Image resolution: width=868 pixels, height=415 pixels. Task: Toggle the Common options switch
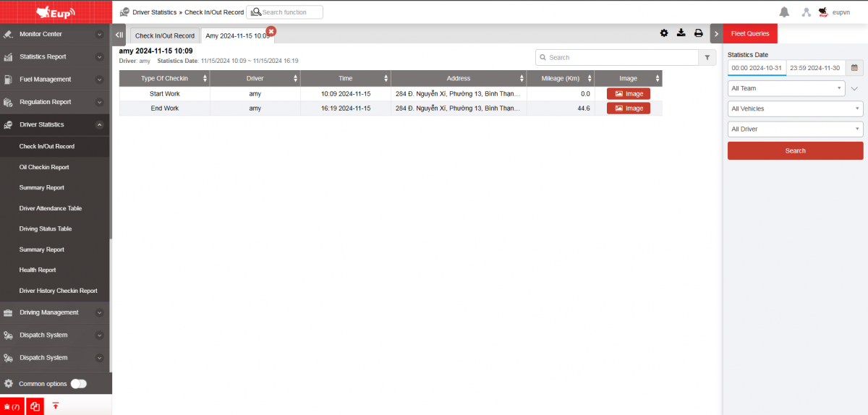coord(78,384)
